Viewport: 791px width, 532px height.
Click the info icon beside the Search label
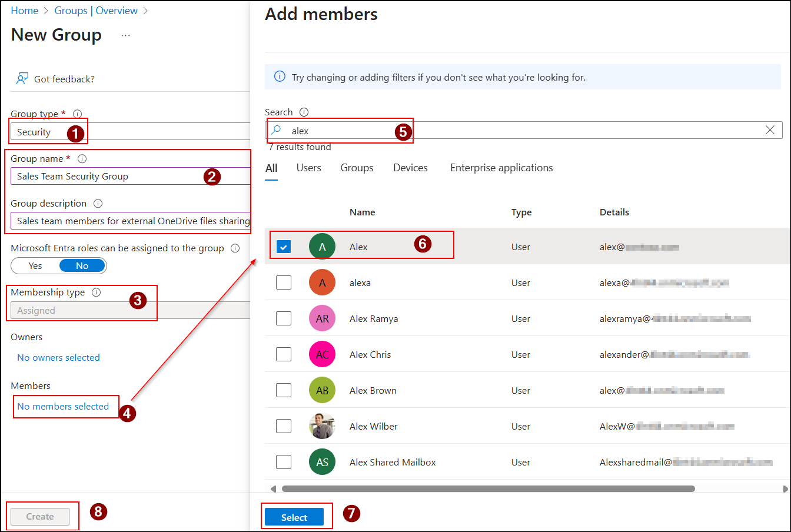303,111
